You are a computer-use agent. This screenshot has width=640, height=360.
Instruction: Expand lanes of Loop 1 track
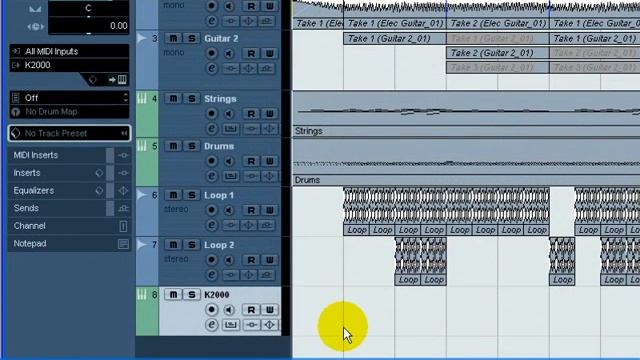[142, 195]
